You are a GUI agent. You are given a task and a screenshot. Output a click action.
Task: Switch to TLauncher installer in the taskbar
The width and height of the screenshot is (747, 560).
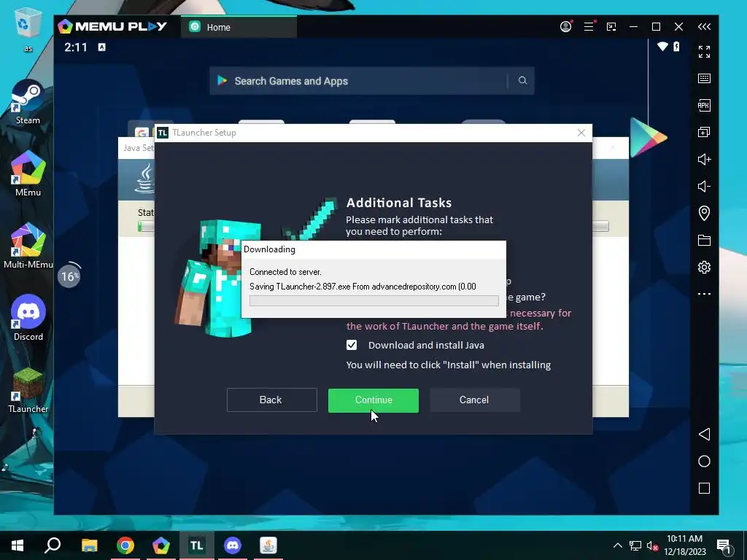tap(197, 545)
